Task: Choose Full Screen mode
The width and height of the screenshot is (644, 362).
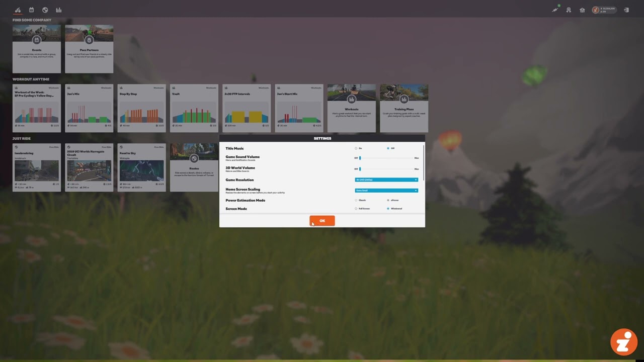Action: point(356,208)
